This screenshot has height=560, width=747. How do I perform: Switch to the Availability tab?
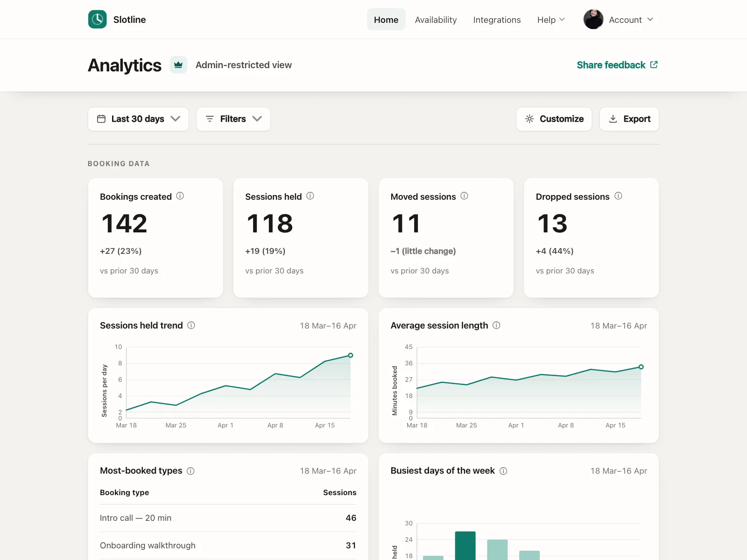(x=436, y=20)
